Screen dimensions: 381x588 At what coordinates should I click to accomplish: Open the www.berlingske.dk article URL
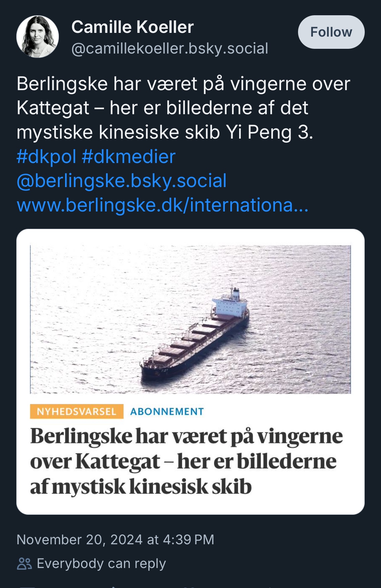click(163, 205)
